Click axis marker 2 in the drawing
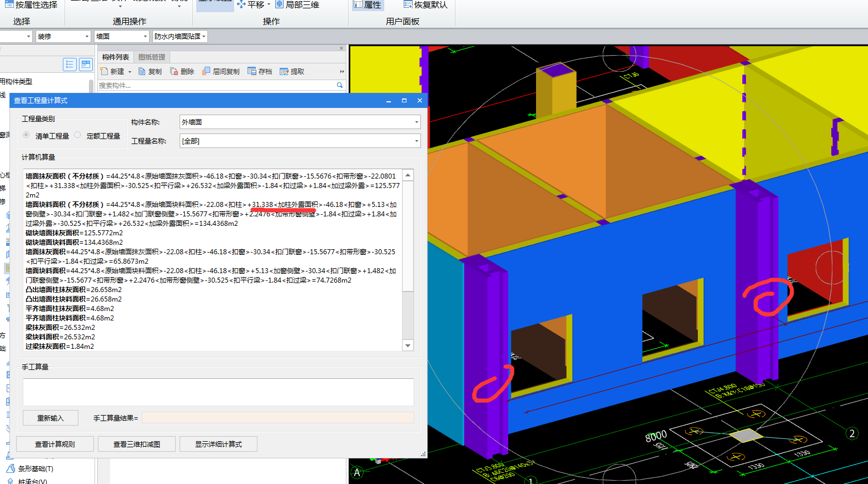Screen dimensions: 868x484 point(852,433)
